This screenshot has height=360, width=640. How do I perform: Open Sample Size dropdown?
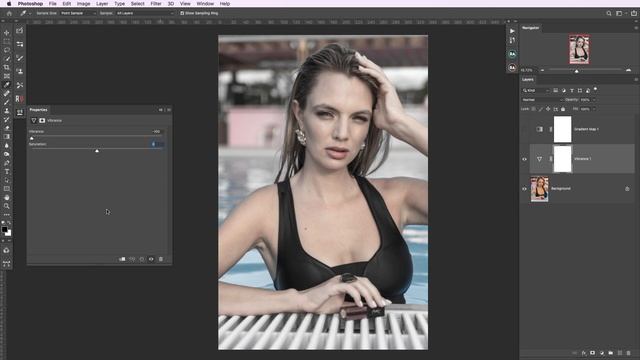(78, 13)
